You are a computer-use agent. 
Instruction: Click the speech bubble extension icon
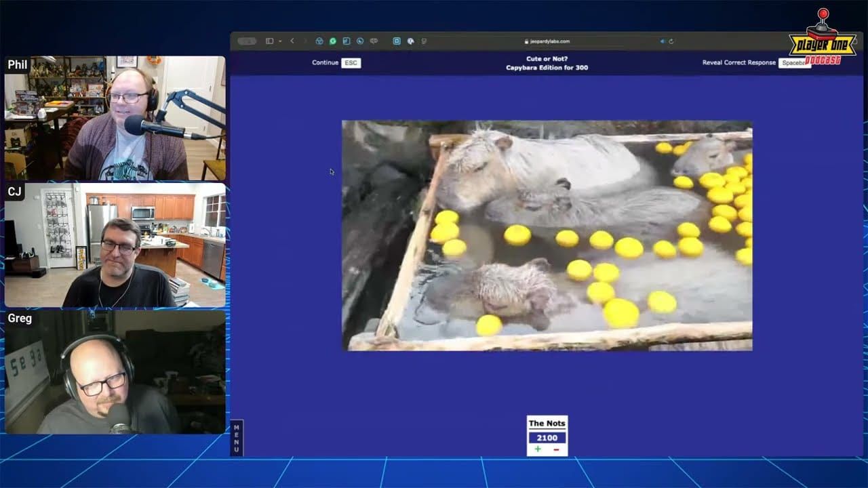(x=374, y=41)
